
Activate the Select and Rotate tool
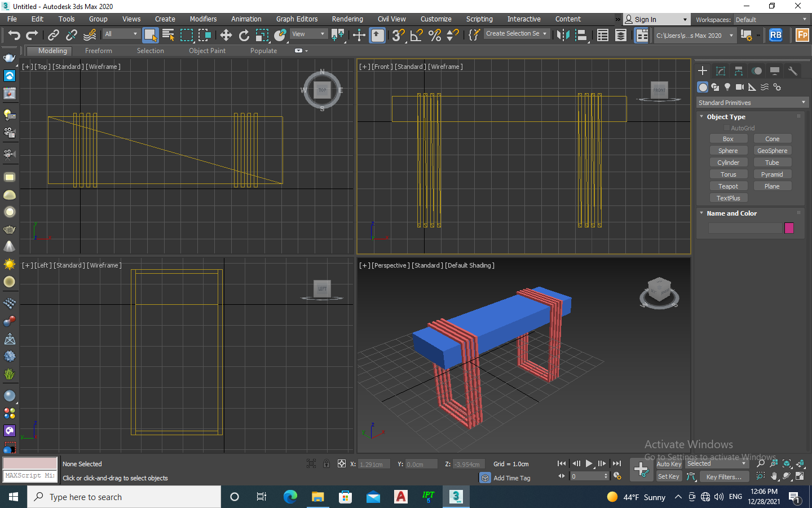244,35
